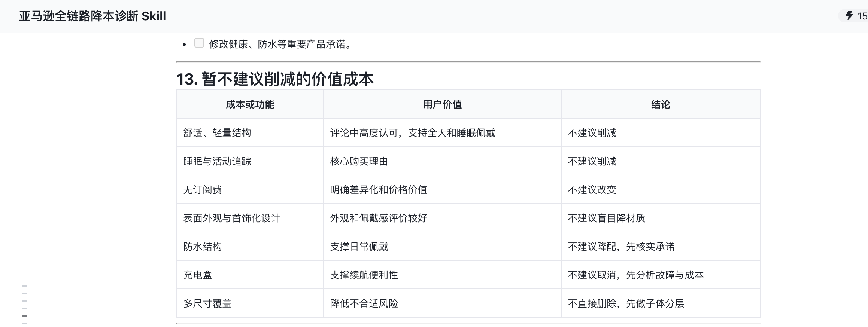Select the 表面外观与首饰化设计 cell
Viewport: 868px width, 327px height.
[x=250, y=218]
